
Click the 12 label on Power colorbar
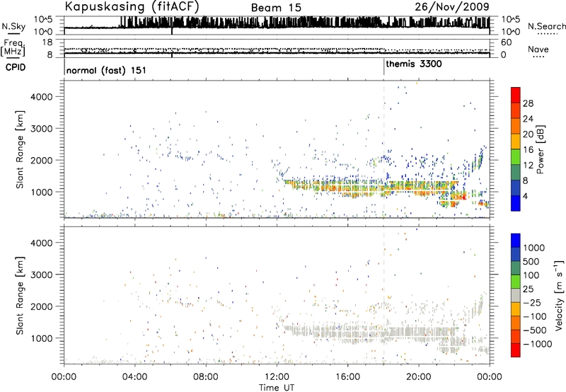click(528, 166)
